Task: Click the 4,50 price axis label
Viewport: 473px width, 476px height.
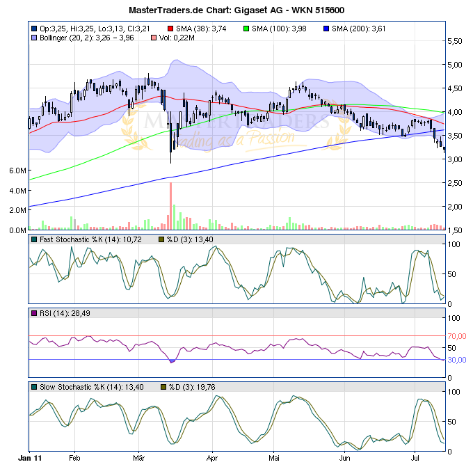Action: pyautogui.click(x=455, y=88)
